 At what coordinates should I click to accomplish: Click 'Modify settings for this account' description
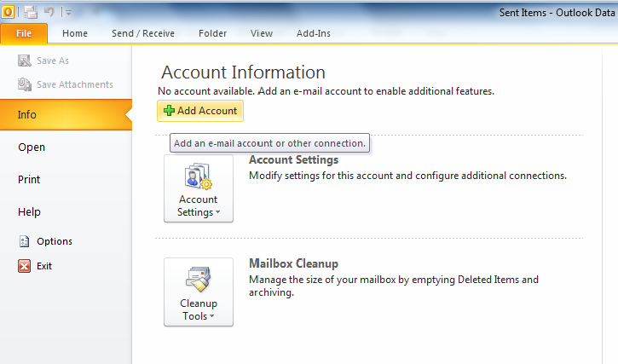(407, 176)
